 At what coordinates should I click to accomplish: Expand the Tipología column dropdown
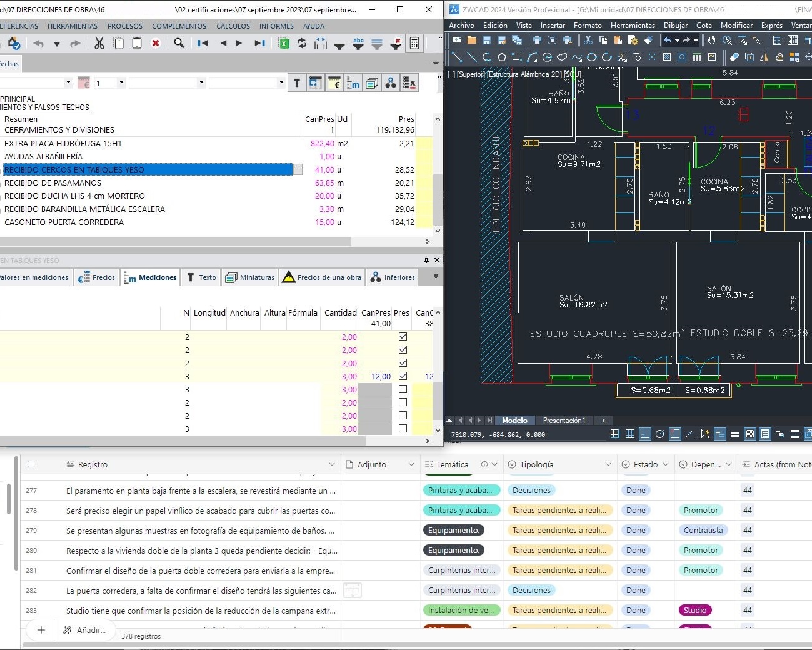pos(608,464)
